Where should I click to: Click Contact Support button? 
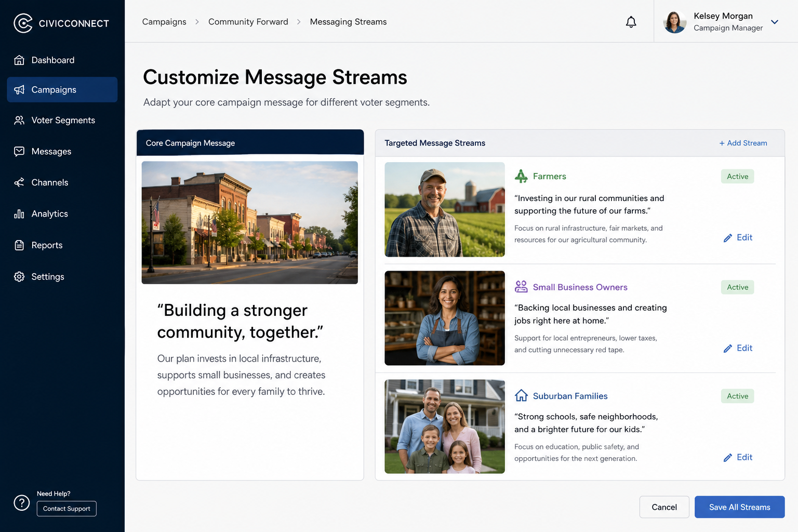pos(66,509)
